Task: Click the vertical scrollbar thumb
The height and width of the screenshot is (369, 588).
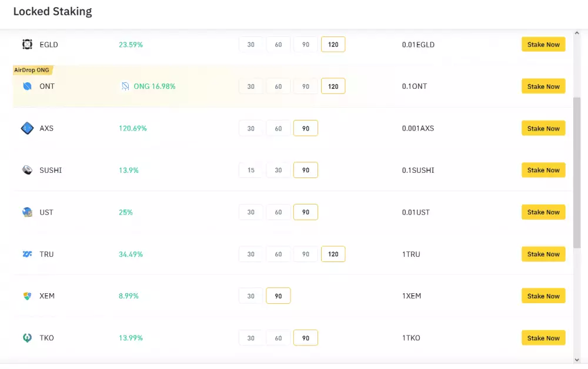Action: tap(577, 173)
